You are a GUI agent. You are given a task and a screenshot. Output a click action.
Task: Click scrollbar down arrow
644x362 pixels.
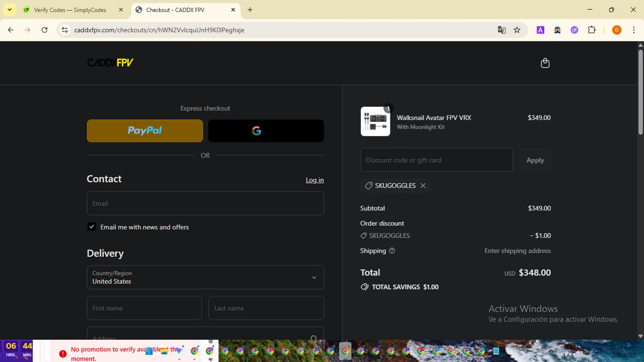tap(640, 336)
